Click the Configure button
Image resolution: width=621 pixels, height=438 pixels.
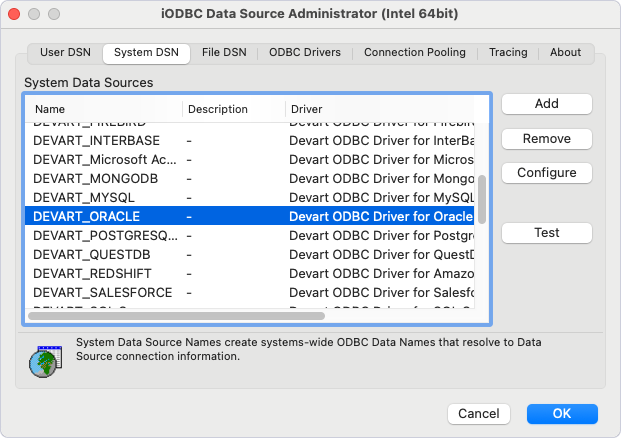pos(546,173)
